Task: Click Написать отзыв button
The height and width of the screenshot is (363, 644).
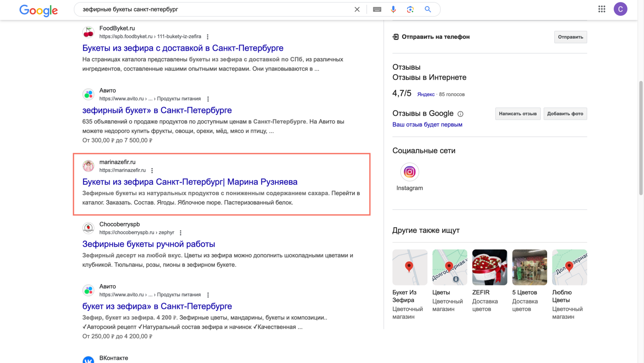Action: 518,114
